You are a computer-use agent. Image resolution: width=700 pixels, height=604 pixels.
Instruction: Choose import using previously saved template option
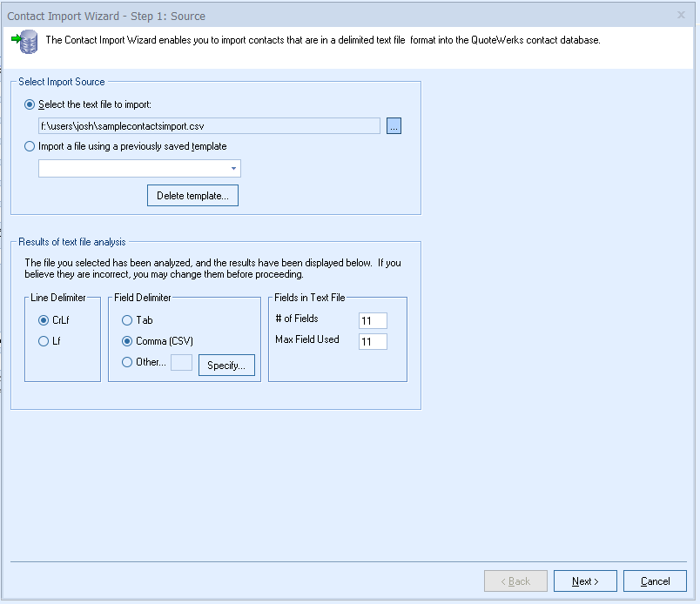(30, 146)
